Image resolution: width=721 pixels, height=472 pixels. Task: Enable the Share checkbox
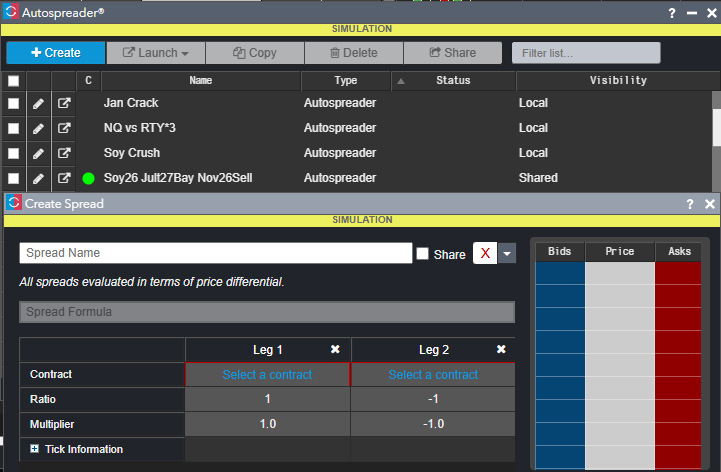coord(422,254)
